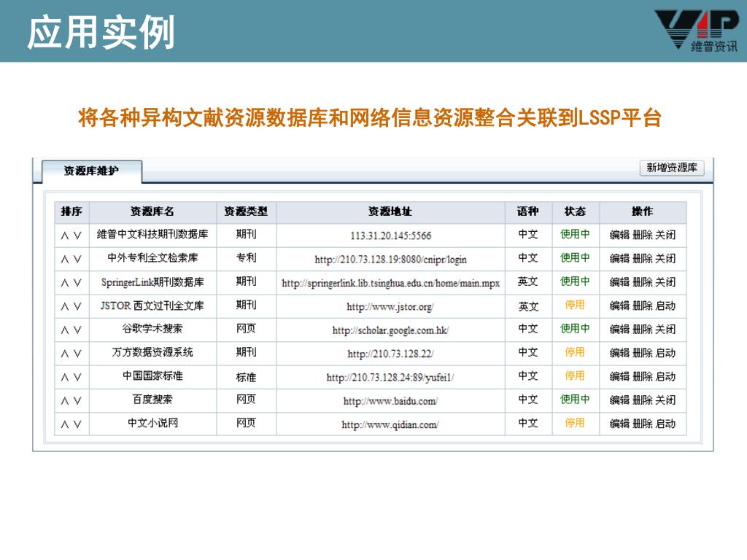
Task: Edit SpringerLink期刊数据库 via 编辑 link
Action: coord(620,282)
